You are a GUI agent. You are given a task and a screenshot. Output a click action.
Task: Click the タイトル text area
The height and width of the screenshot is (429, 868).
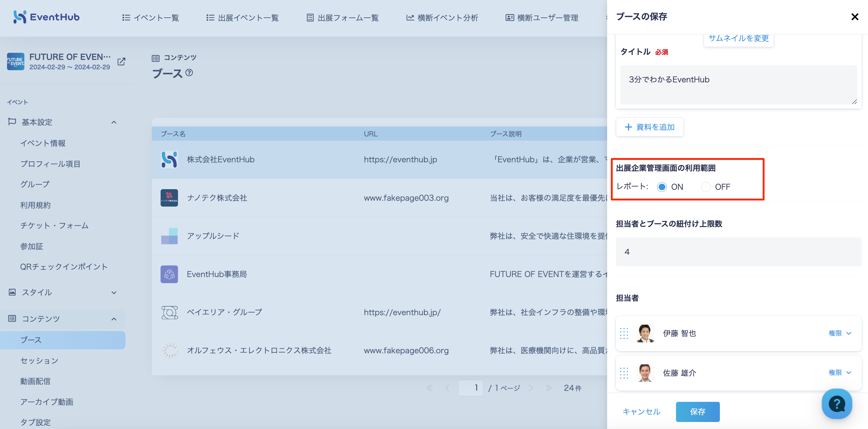point(738,85)
